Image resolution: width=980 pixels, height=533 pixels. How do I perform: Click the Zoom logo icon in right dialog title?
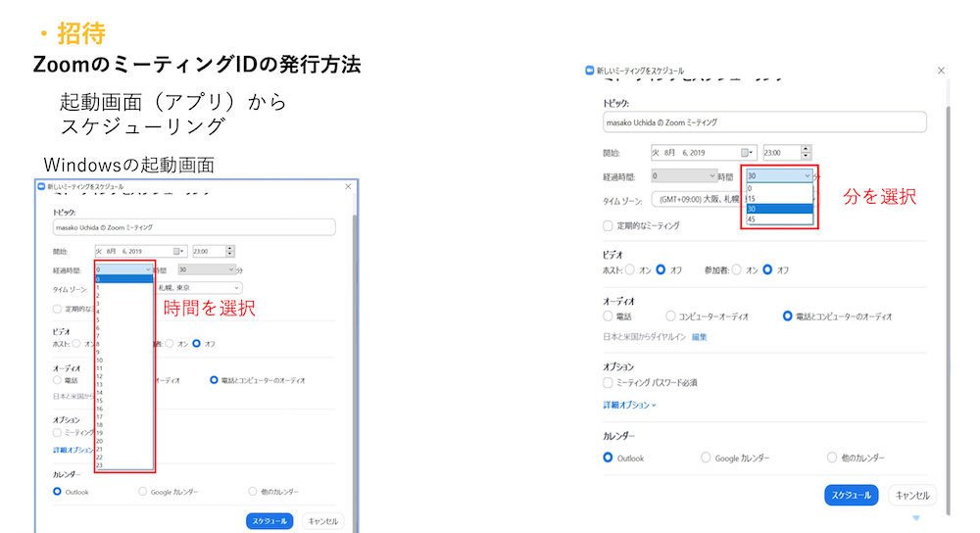coord(589,70)
